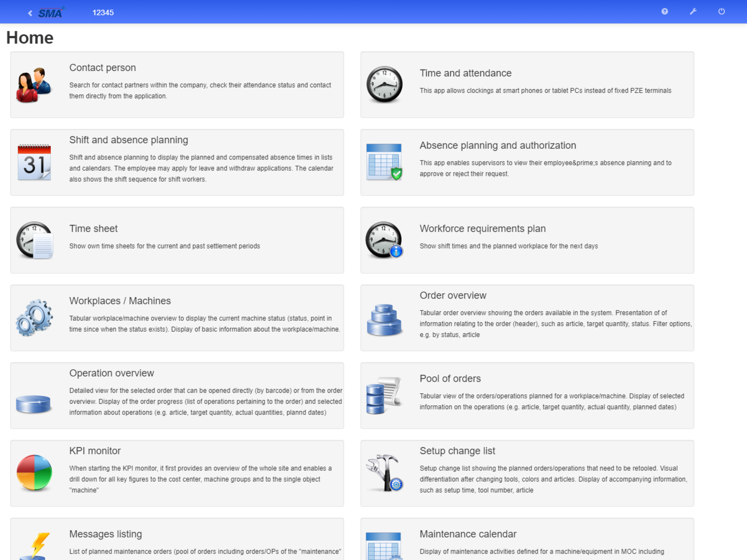The height and width of the screenshot is (560, 747).
Task: Click the Maintenance calendar icon
Action: tap(384, 546)
